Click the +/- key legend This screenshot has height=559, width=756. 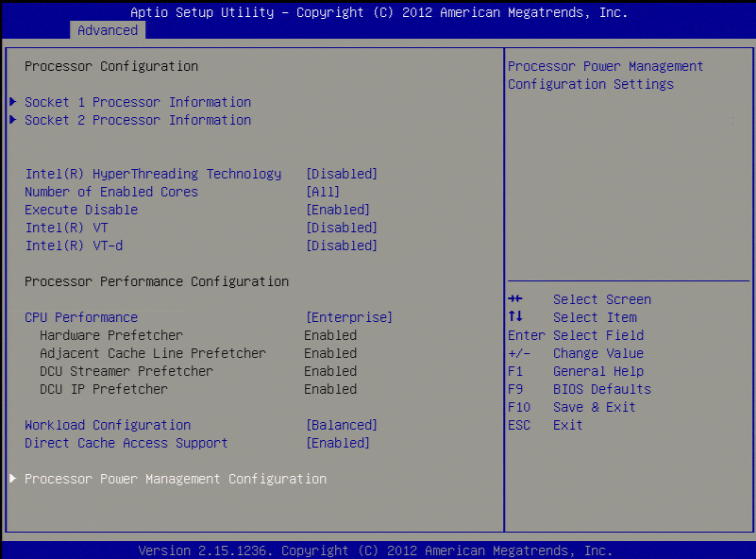click(519, 353)
